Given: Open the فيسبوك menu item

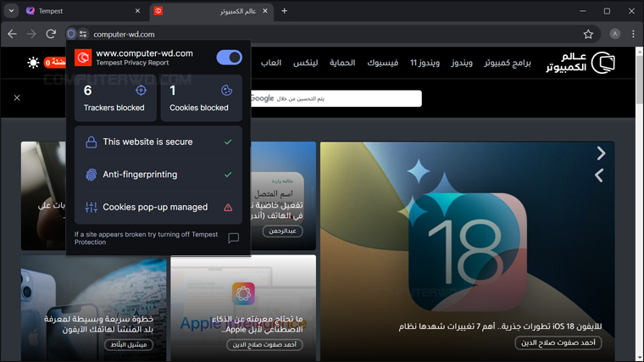Looking at the screenshot, I should click(x=382, y=63).
